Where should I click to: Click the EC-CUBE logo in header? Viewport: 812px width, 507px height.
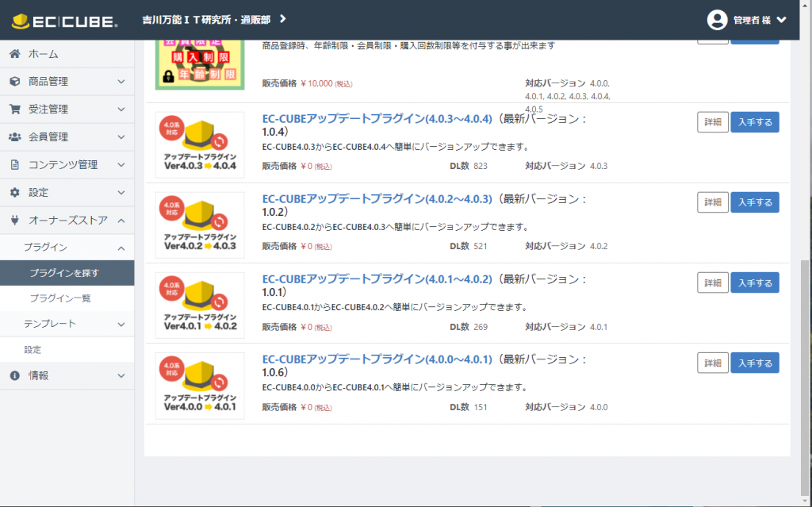click(64, 21)
